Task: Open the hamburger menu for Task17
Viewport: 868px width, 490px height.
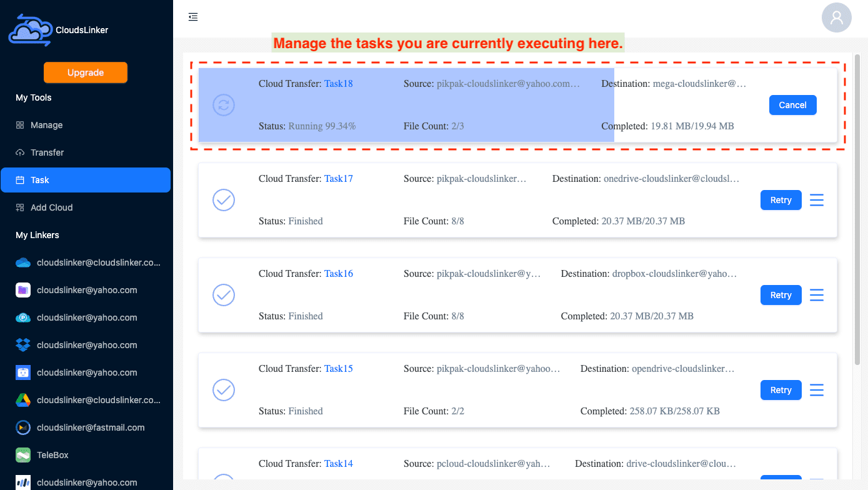Action: [x=817, y=200]
